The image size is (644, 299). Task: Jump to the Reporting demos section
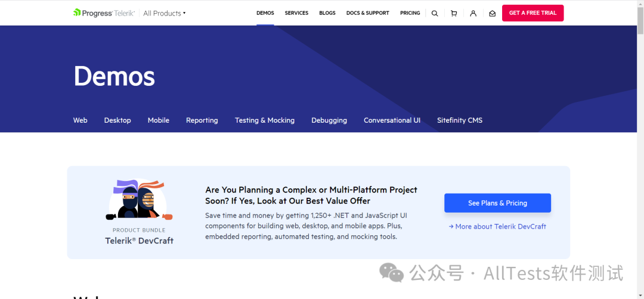202,120
